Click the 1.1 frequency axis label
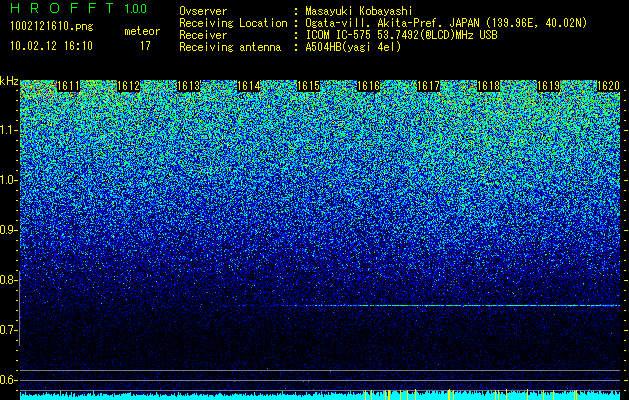 coord(8,130)
